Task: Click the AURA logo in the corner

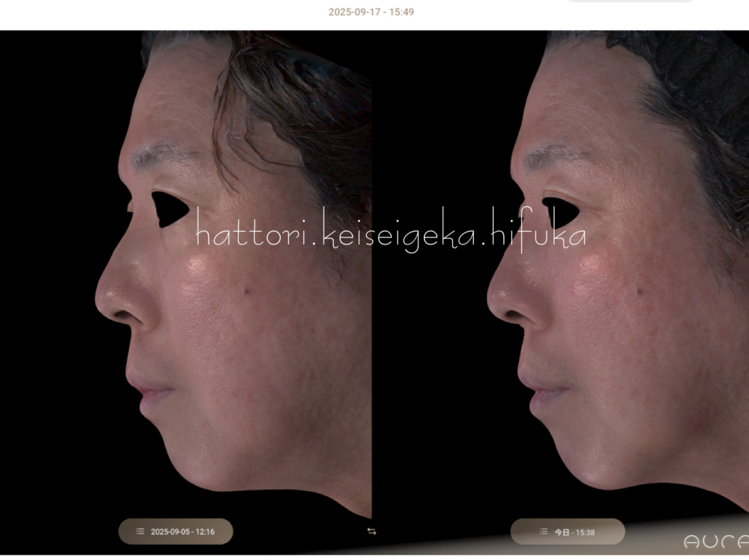Action: (x=715, y=541)
